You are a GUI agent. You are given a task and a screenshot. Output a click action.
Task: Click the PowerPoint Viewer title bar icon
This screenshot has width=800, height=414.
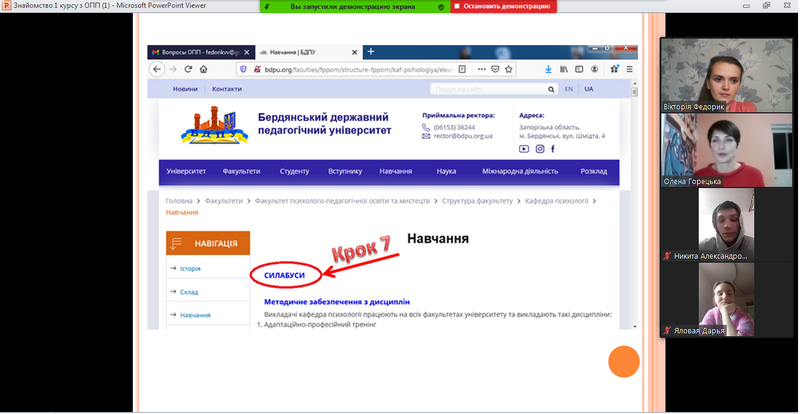tap(6, 6)
